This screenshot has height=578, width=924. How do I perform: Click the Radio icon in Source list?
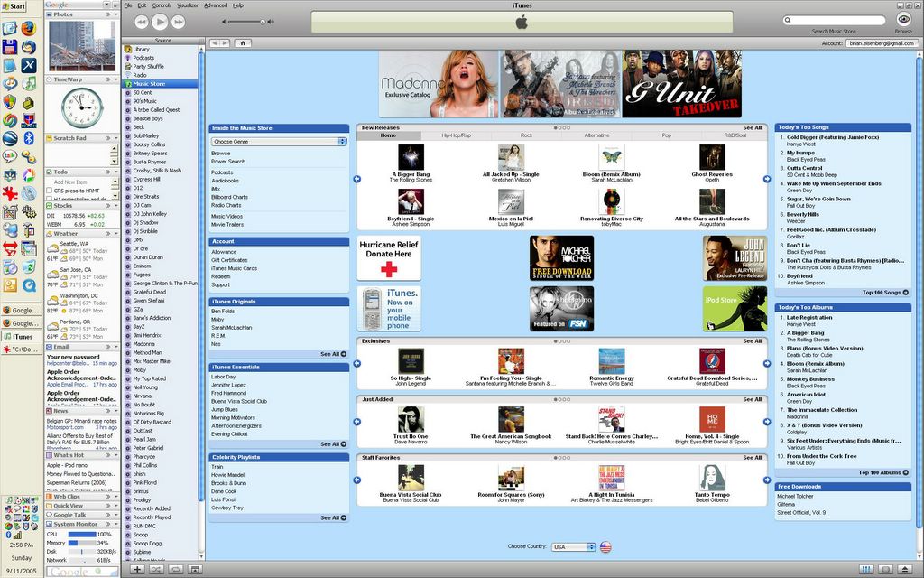128,75
